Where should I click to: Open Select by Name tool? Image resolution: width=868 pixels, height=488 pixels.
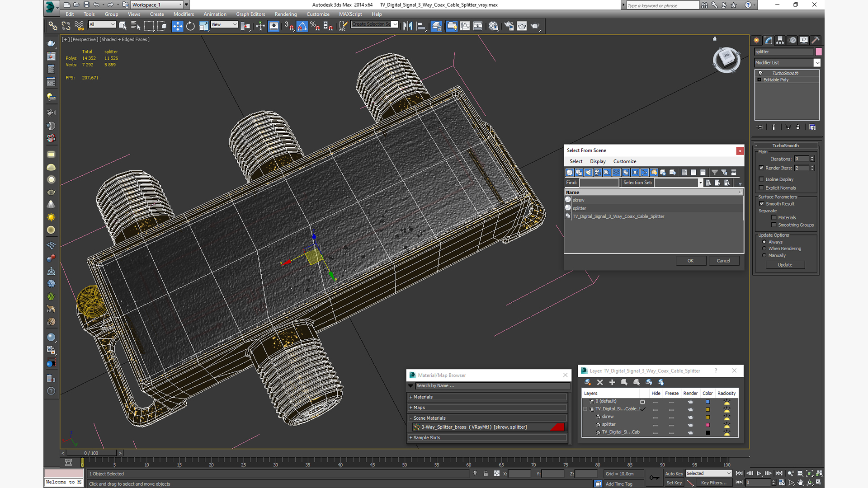[x=135, y=26]
